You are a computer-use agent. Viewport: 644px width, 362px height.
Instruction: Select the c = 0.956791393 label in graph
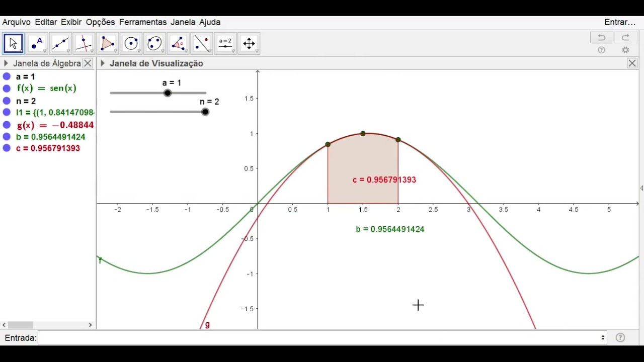pyautogui.click(x=384, y=180)
